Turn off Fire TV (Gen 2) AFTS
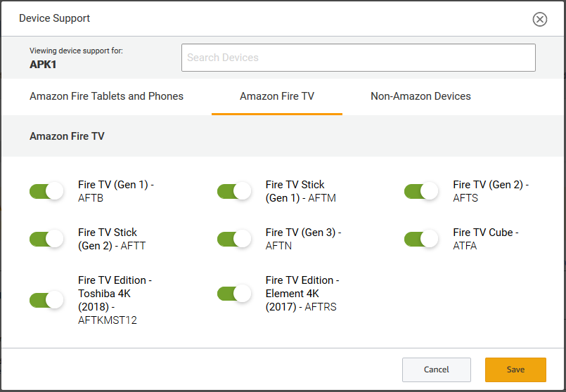This screenshot has width=566, height=392. click(x=422, y=191)
